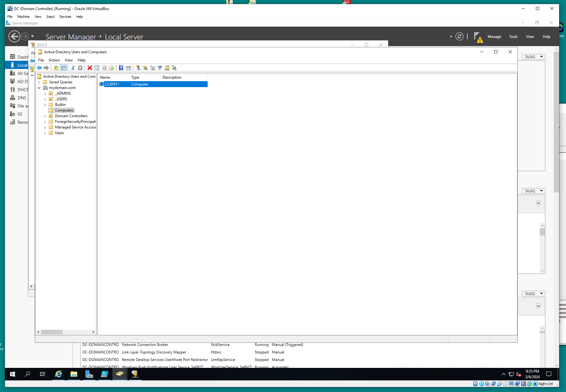Click the Paste clipboard icon

(x=80, y=68)
